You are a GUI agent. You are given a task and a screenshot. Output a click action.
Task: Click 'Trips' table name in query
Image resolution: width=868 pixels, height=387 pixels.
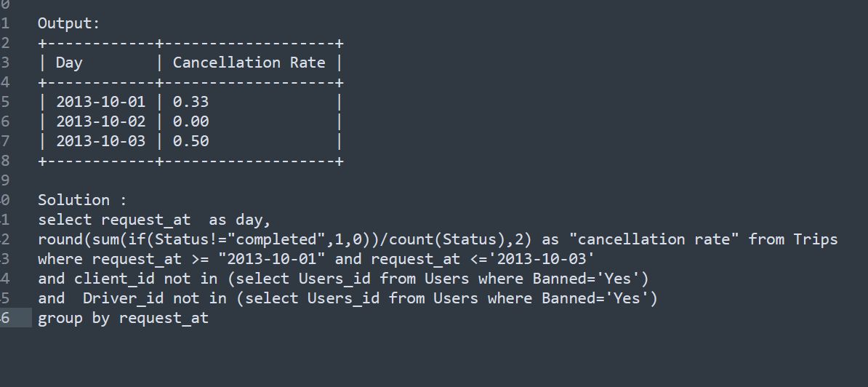click(x=816, y=240)
